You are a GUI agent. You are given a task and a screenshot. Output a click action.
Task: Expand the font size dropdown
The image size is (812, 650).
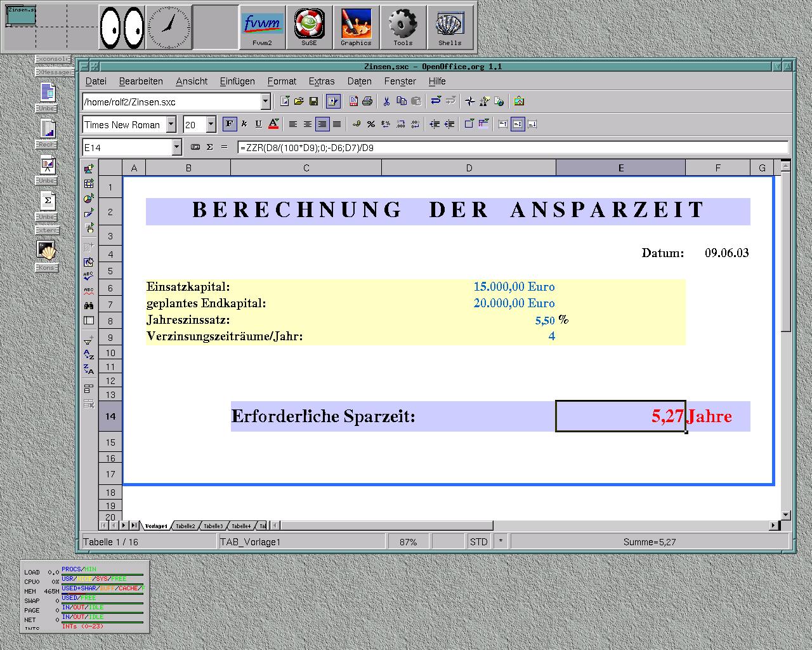[211, 124]
